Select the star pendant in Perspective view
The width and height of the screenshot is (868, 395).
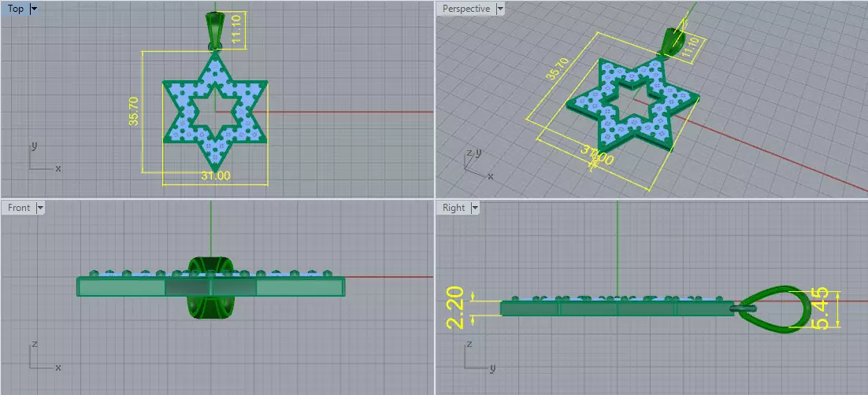[x=632, y=107]
